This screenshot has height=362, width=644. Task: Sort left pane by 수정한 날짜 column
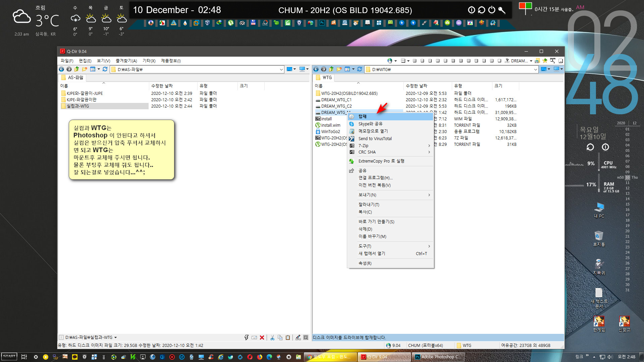tap(173, 86)
